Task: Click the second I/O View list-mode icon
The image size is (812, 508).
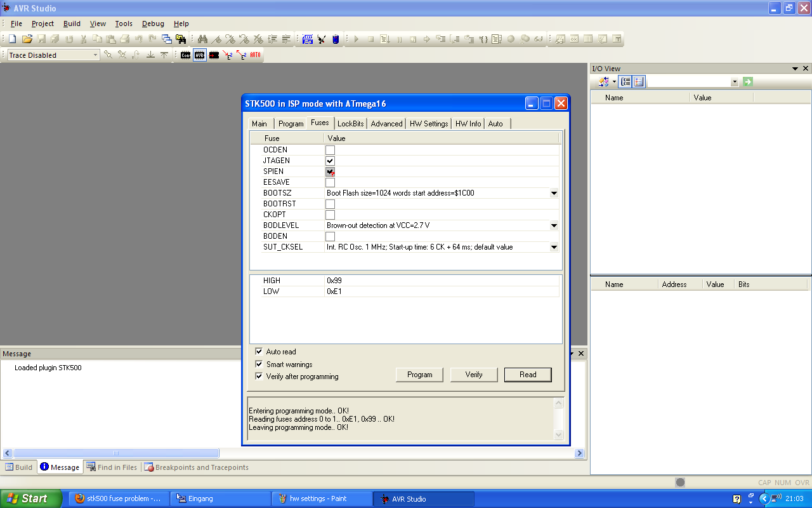Action: point(639,82)
